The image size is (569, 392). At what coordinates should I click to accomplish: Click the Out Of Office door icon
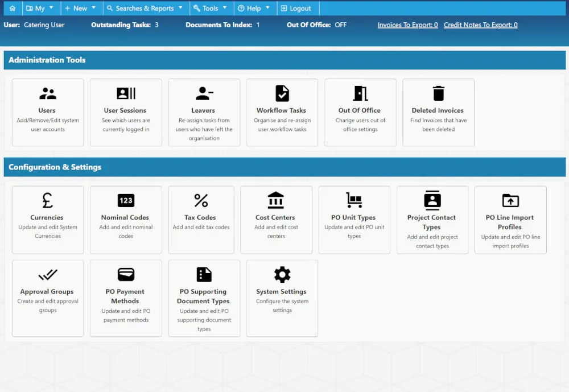pos(360,93)
